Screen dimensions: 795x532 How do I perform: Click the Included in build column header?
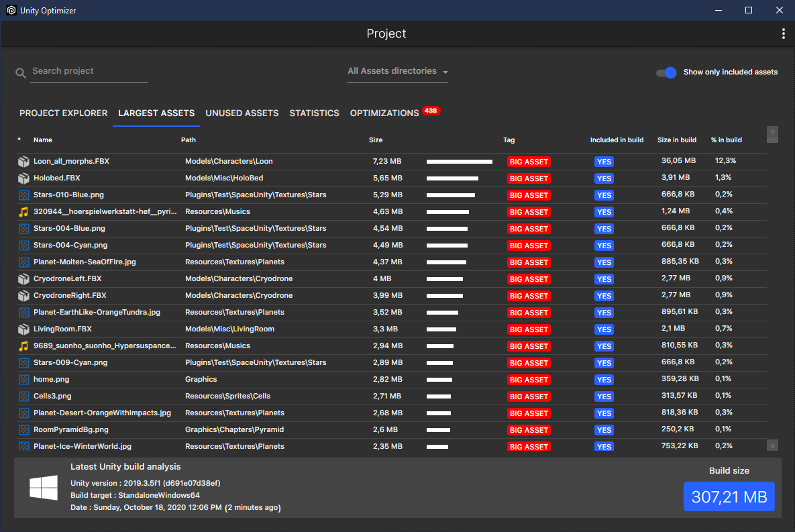(x=617, y=140)
